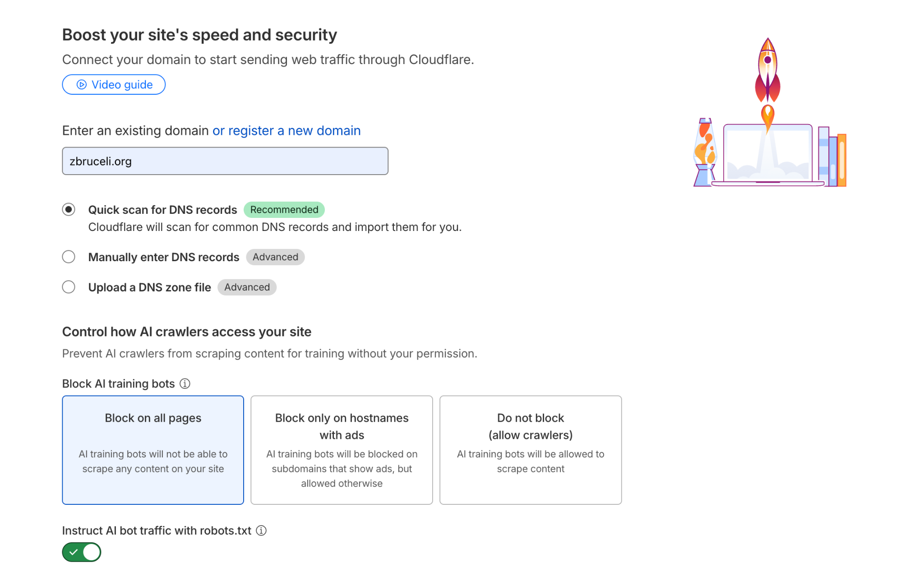Click the Advanced badge next to Manually enter DNS records
924x572 pixels.
pos(275,257)
